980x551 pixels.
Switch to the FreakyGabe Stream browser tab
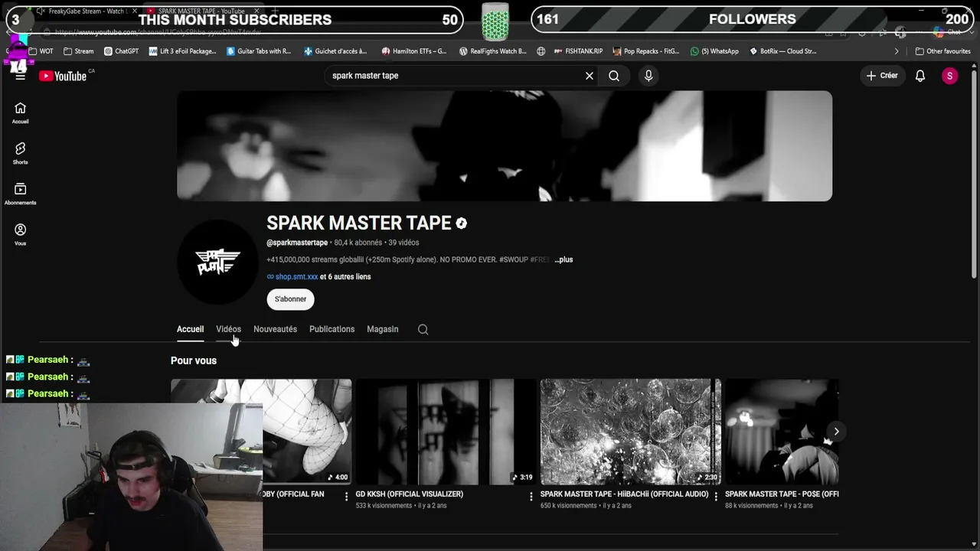click(84, 11)
